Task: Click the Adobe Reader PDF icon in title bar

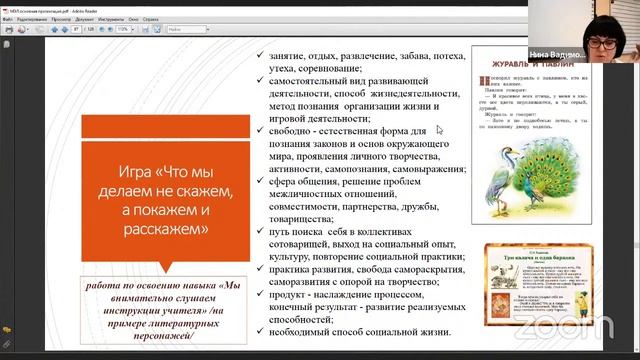Action: pyautogui.click(x=5, y=11)
